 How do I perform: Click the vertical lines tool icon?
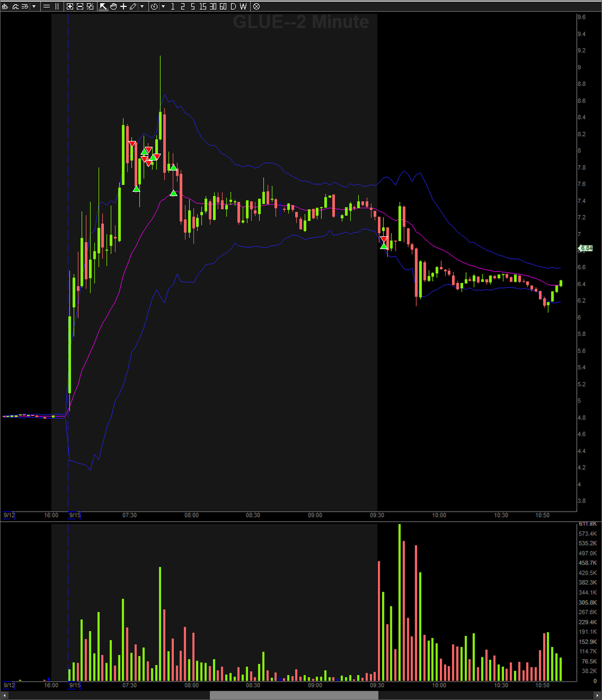click(57, 6)
